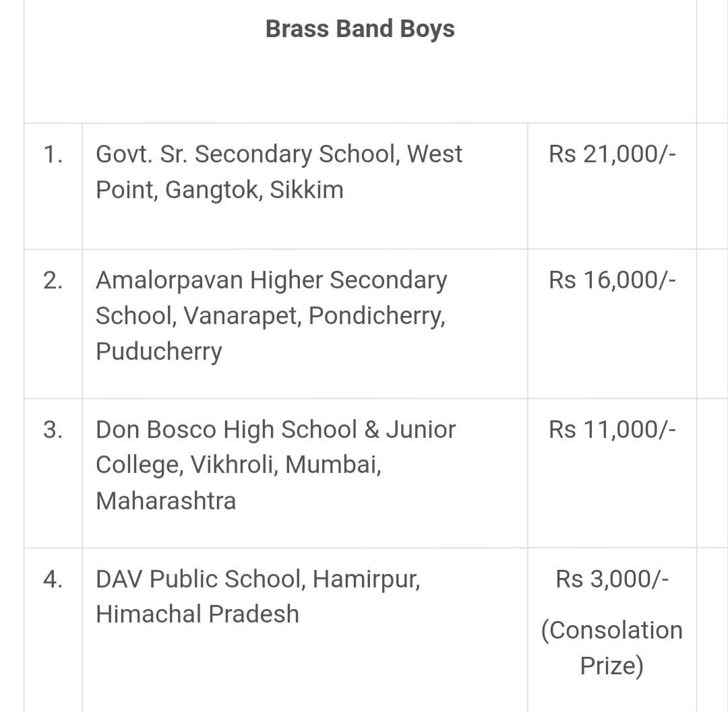Viewport: 728px width, 712px height.
Task: Select row number 3 cell
Action: click(53, 430)
